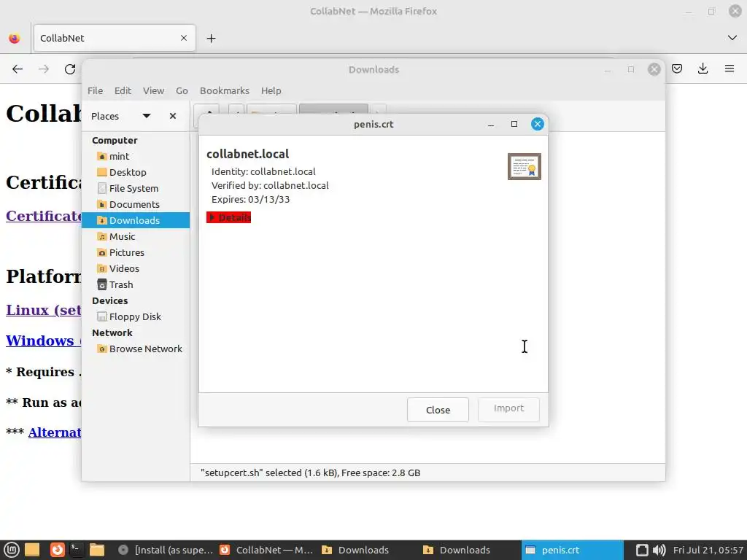Click the certificate icon in penis.crt viewer
Image resolution: width=747 pixels, height=560 pixels.
524,167
